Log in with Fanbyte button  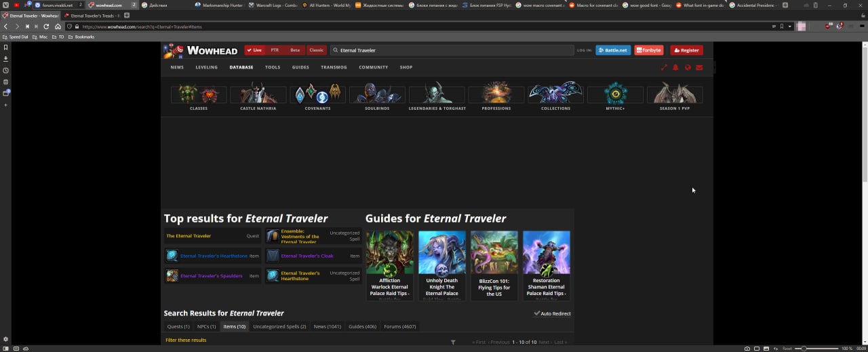[x=649, y=50]
